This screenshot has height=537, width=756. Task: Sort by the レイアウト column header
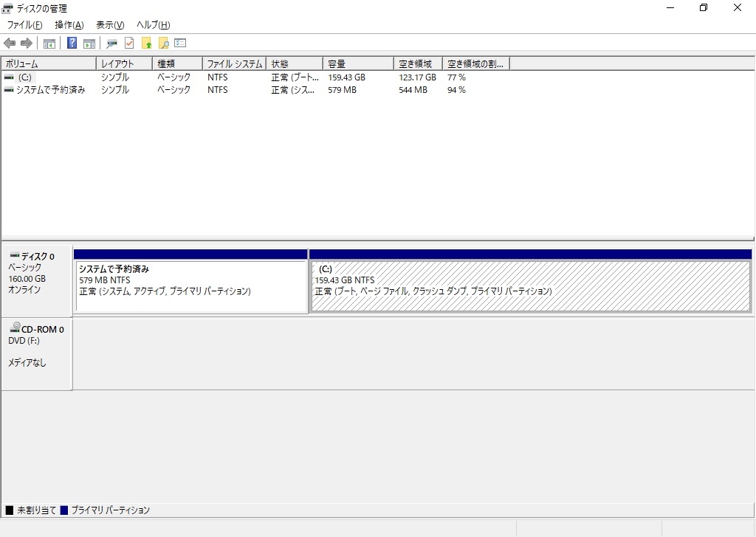124,63
